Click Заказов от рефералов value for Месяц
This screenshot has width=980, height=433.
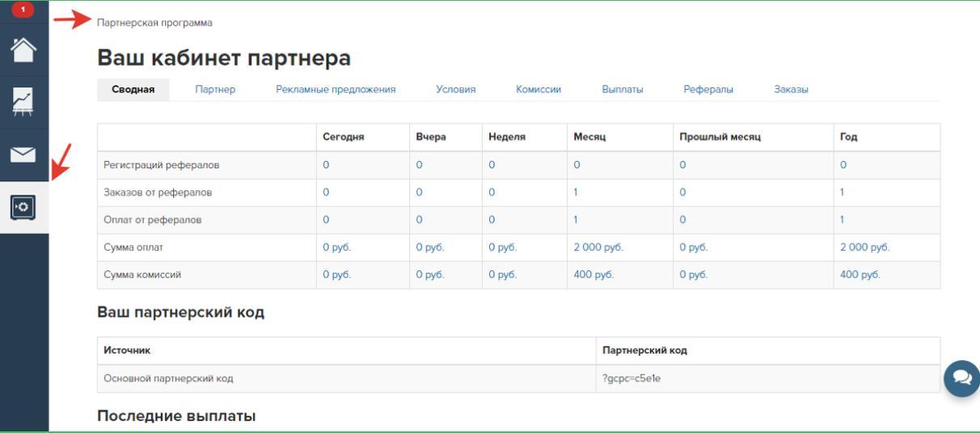576,193
